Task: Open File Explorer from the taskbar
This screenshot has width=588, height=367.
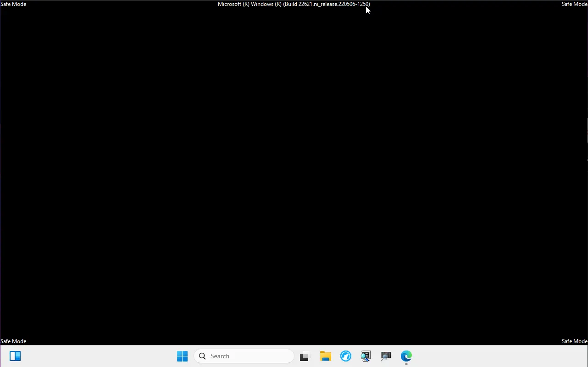Action: 326,356
